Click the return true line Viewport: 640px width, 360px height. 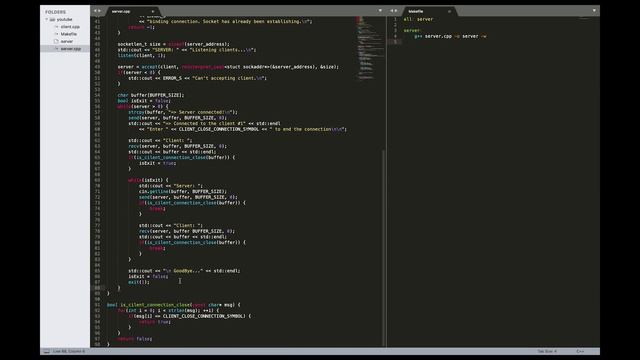155,322
